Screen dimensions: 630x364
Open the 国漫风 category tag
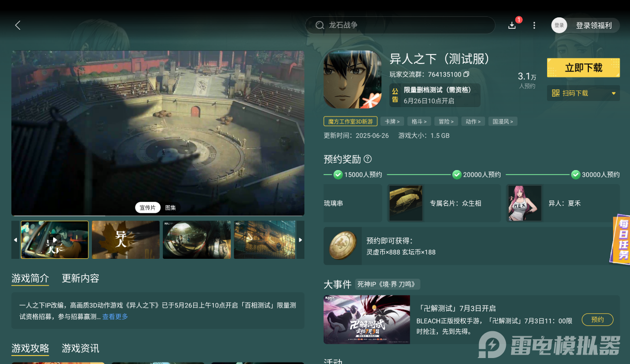(x=502, y=121)
